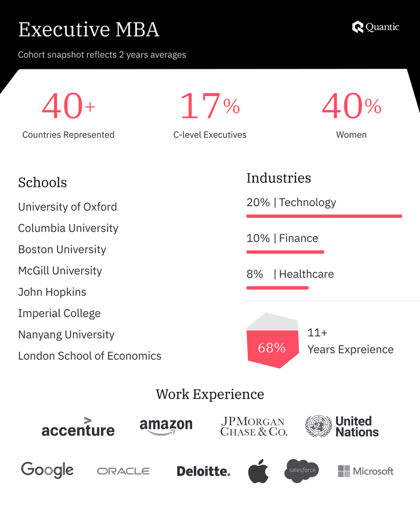The height and width of the screenshot is (508, 420).
Task: Click the 68% experience badge
Action: pyautogui.click(x=272, y=347)
